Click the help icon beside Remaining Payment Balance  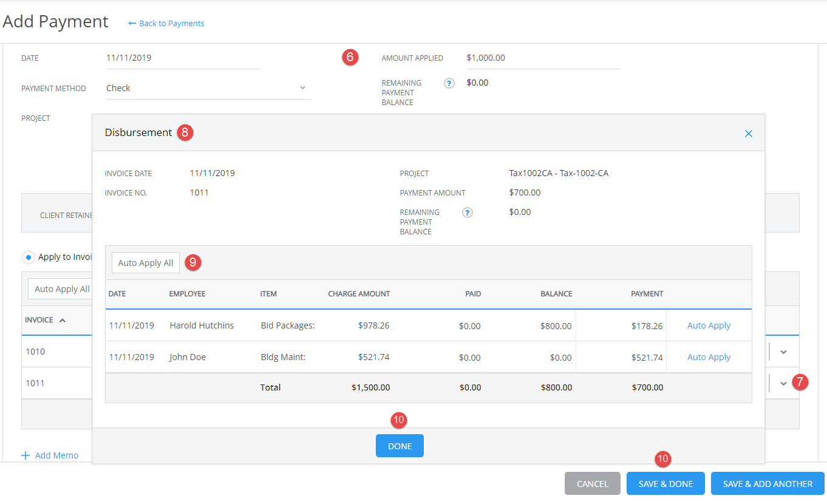point(449,83)
